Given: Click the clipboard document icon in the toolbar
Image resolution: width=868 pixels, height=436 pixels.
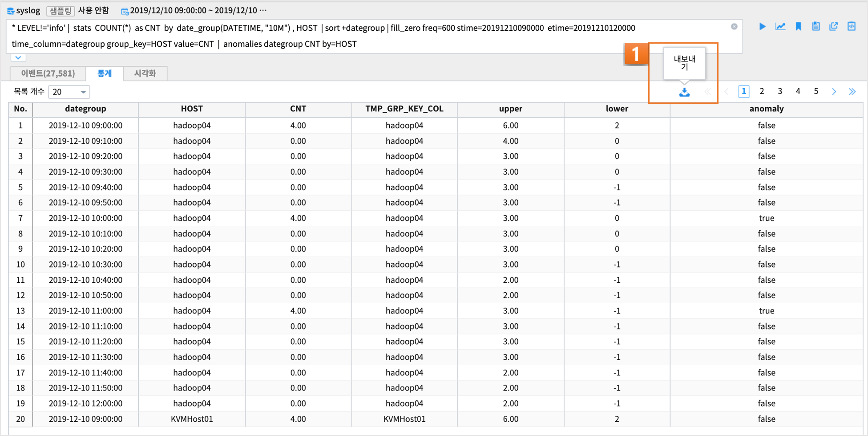Looking at the screenshot, I should [816, 27].
